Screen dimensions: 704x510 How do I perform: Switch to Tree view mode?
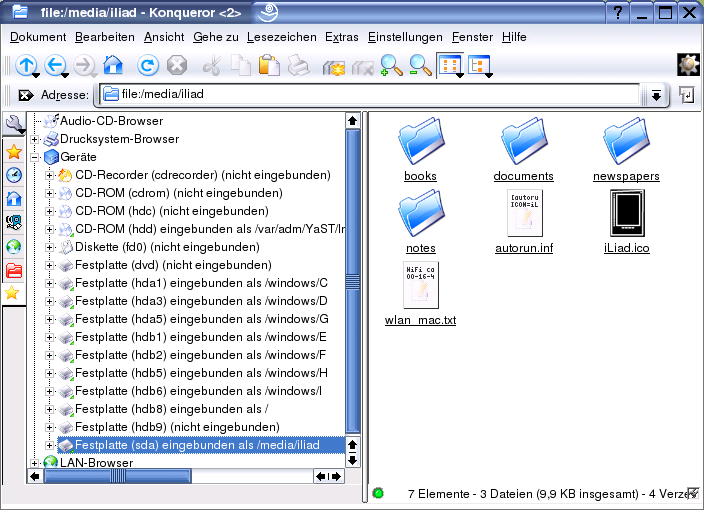480,66
